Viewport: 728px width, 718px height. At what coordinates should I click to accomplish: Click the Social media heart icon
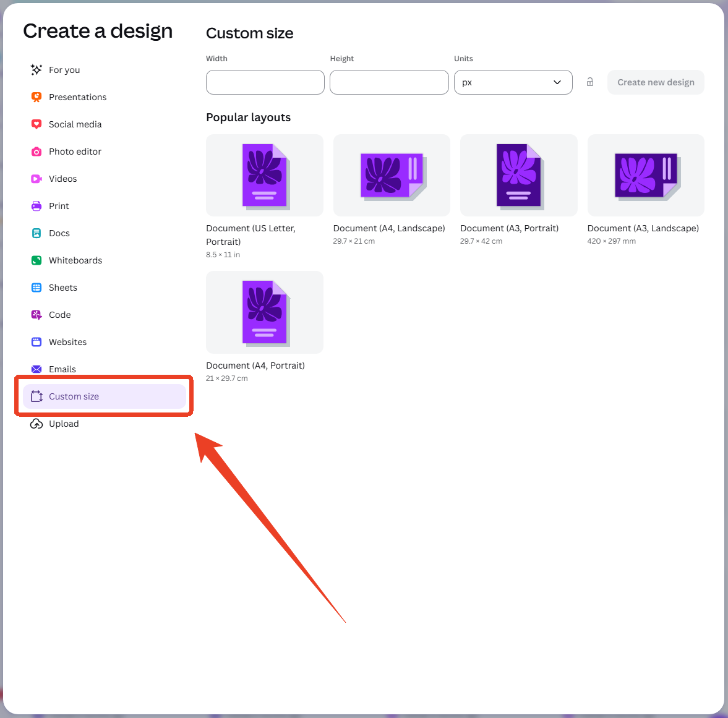[36, 124]
